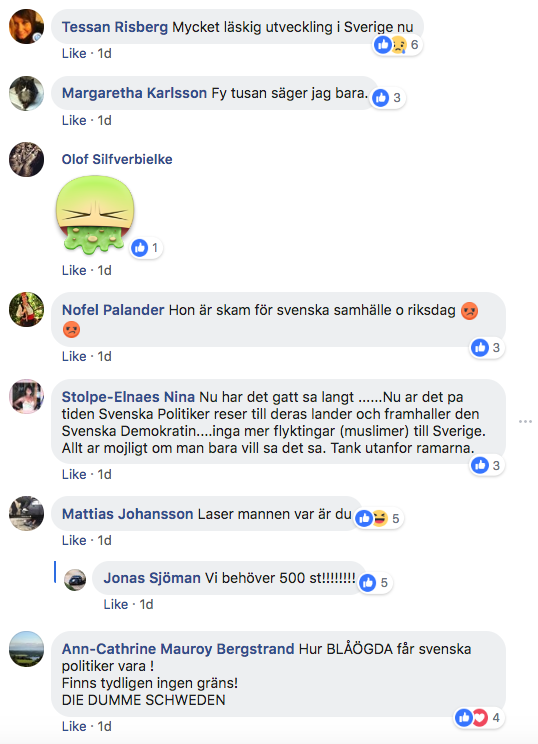Click the vomiting sticker by Olof Silfverbielke

point(95,214)
